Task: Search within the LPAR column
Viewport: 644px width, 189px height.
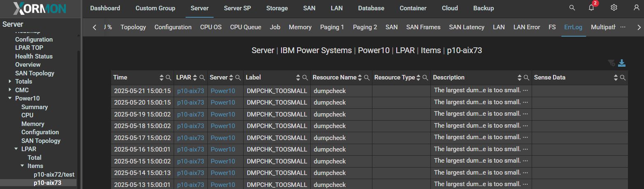Action: [202, 77]
